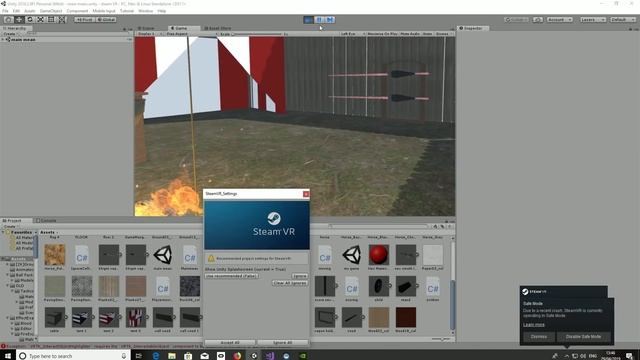
Task: Click the Play button
Action: 309,19
